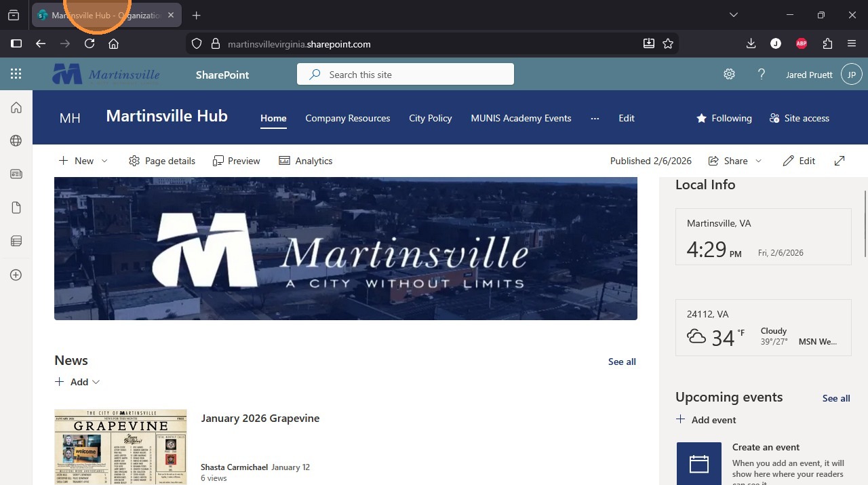Select Home navigation tab

pyautogui.click(x=273, y=118)
